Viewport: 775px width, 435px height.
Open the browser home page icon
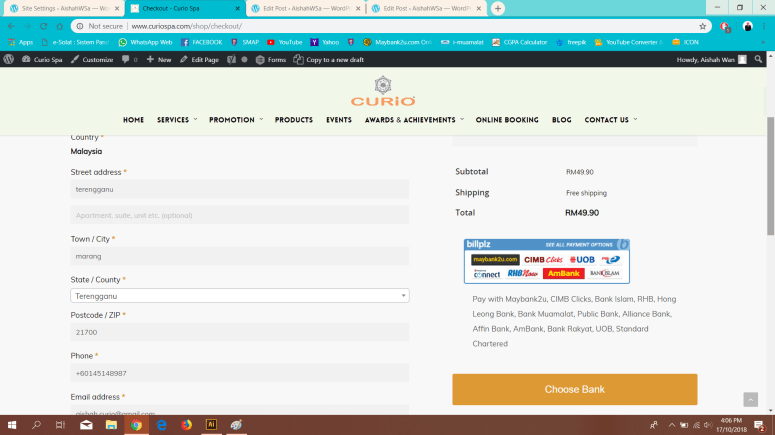pyautogui.click(x=60, y=26)
